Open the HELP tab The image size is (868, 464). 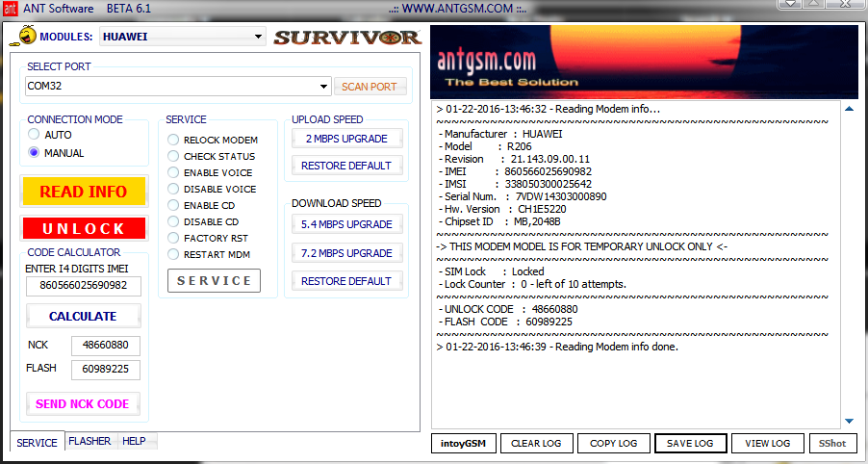(x=134, y=441)
